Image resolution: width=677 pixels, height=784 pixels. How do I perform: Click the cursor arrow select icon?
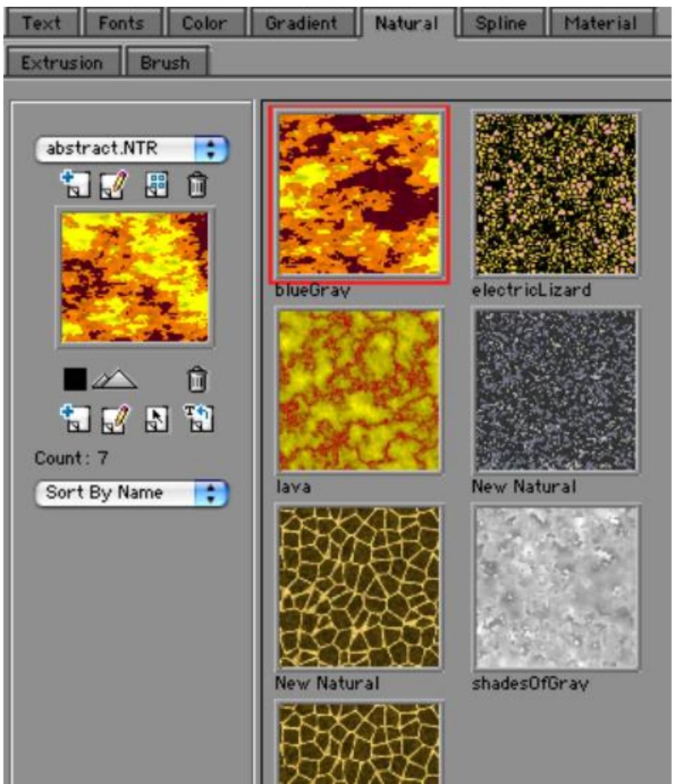point(156,419)
